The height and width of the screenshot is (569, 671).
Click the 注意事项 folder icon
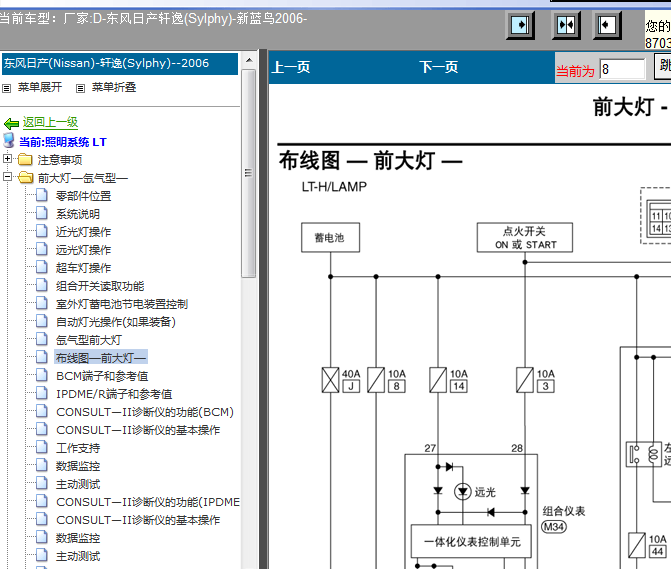(x=25, y=160)
